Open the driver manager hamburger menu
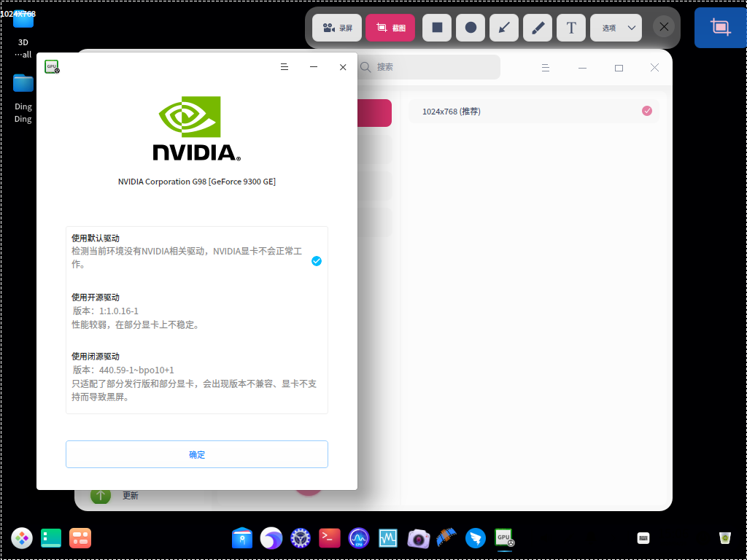 285,67
